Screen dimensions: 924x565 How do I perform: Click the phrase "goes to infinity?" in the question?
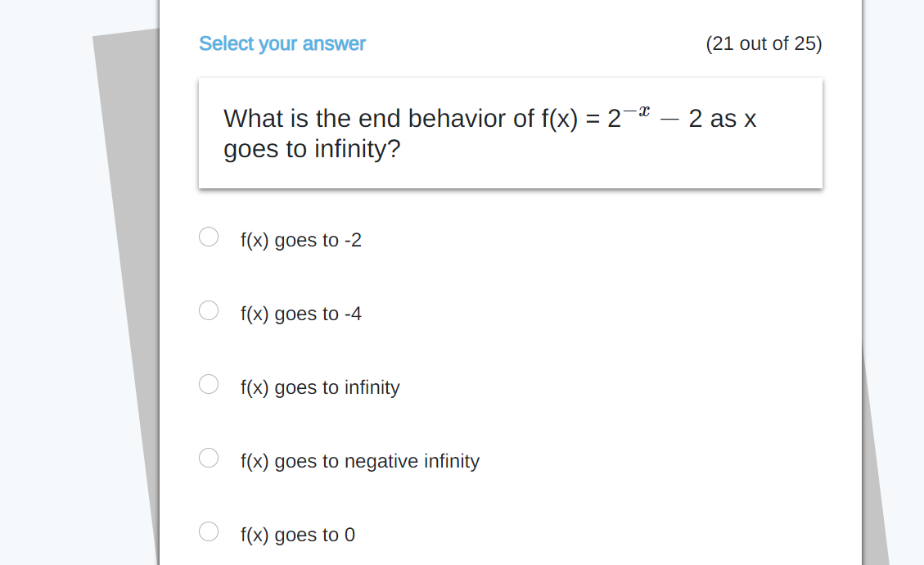pyautogui.click(x=311, y=149)
